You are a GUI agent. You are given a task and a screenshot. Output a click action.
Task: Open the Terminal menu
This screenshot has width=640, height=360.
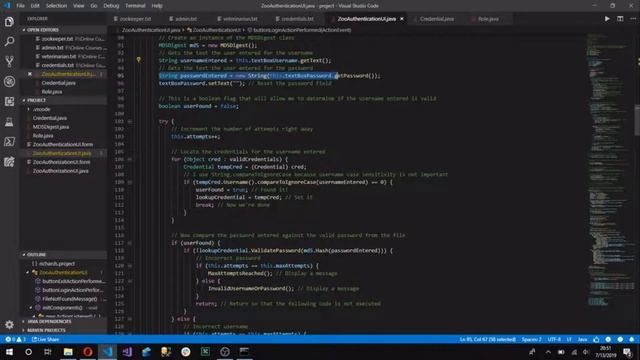tap(135, 6)
